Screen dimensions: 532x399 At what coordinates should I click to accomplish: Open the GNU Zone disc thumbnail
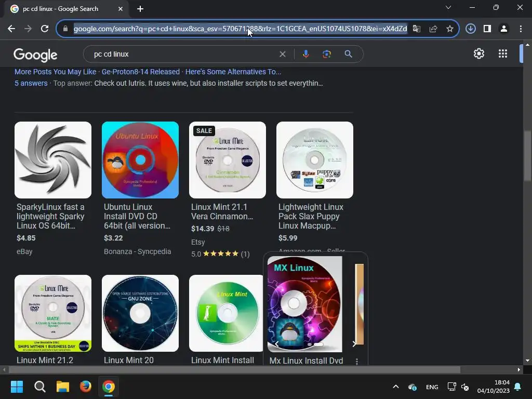pos(140,313)
